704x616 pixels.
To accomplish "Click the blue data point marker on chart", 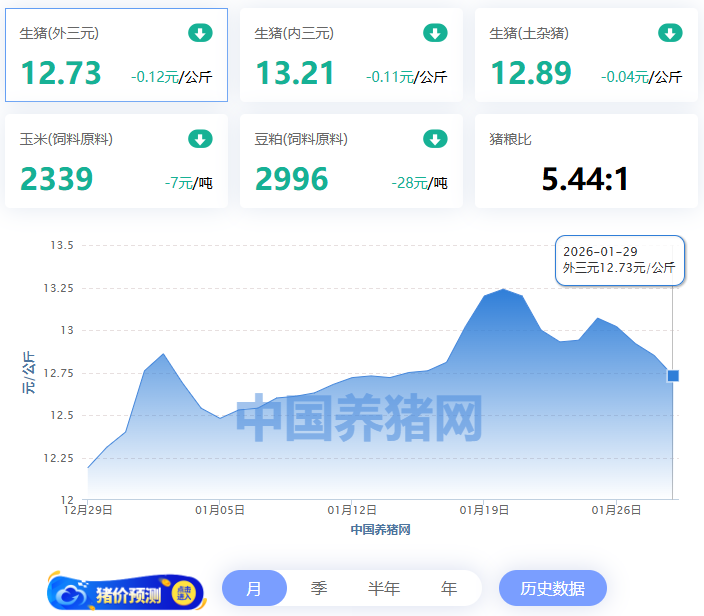I will tap(673, 376).
